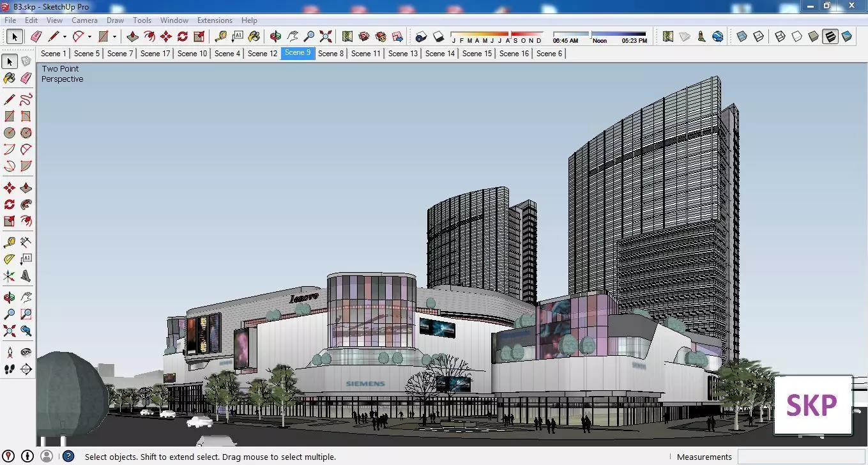This screenshot has width=868, height=465.
Task: Choose the Axes tool
Action: click(10, 276)
